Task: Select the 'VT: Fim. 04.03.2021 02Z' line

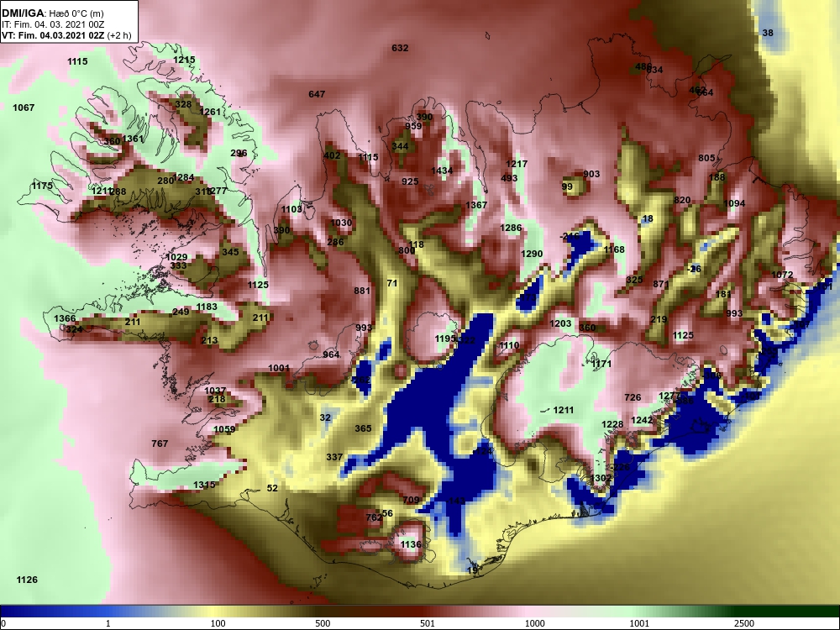Action: point(52,35)
